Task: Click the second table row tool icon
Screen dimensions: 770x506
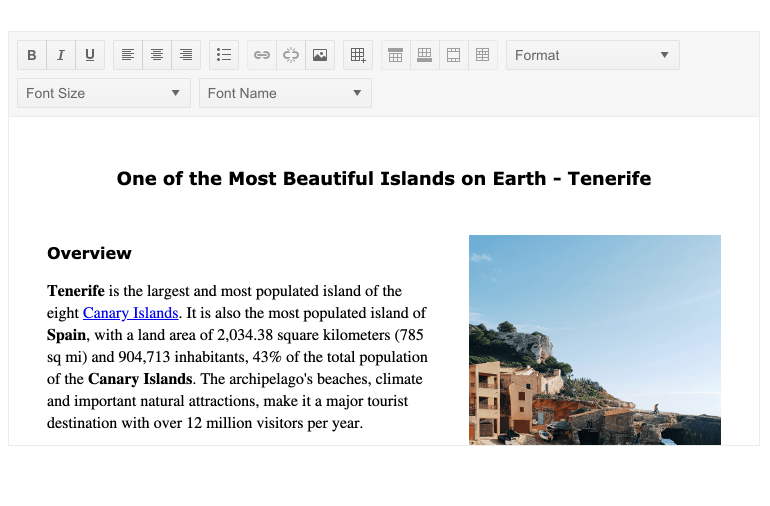Action: [425, 55]
